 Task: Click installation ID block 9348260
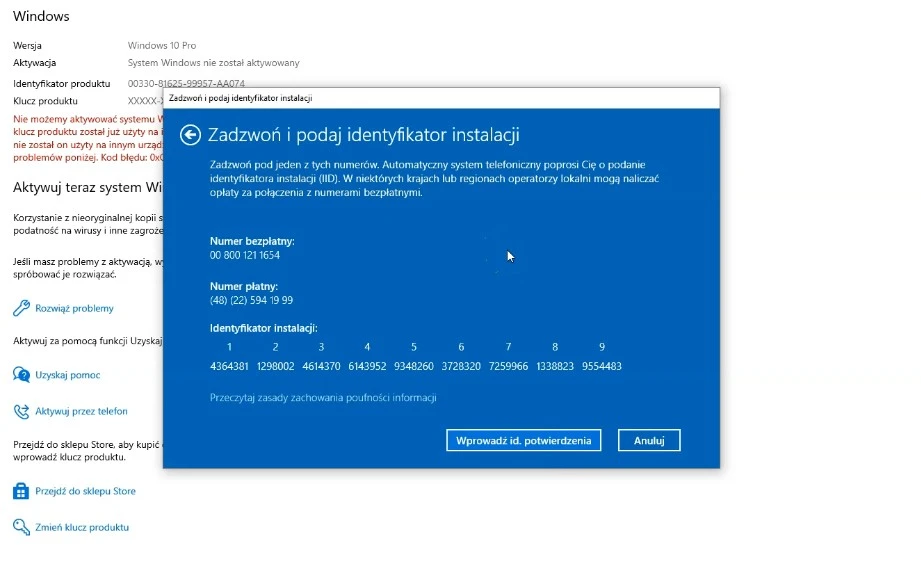(x=413, y=366)
